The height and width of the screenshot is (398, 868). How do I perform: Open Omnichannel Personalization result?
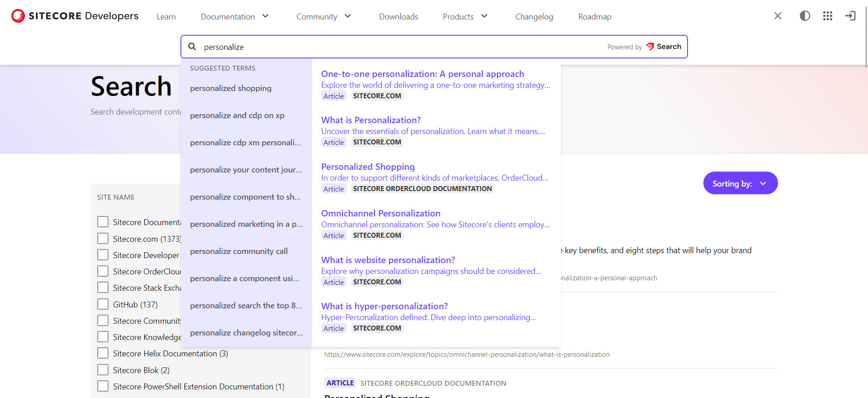(381, 213)
